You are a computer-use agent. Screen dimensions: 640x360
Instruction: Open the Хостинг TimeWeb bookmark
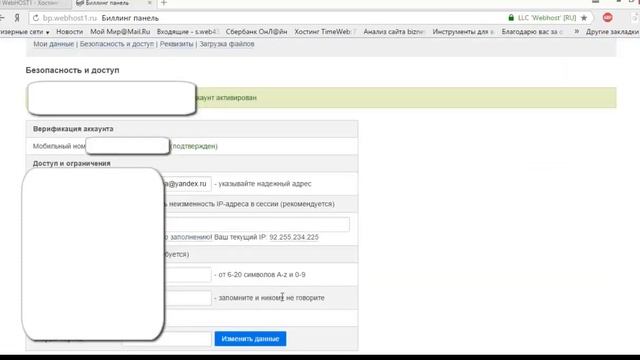(x=325, y=31)
